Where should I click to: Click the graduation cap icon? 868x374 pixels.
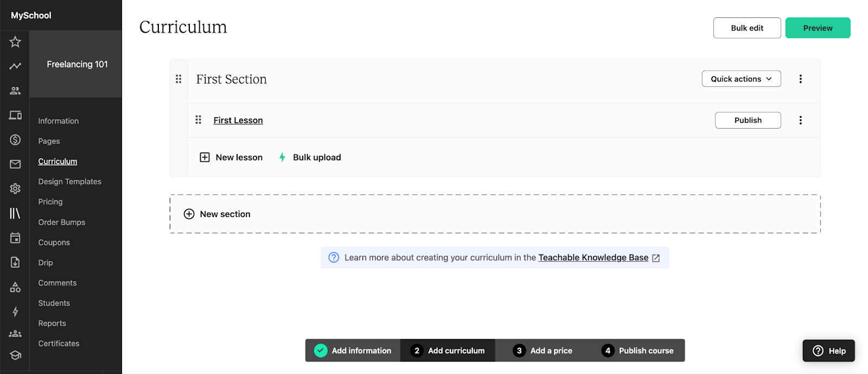(x=15, y=356)
